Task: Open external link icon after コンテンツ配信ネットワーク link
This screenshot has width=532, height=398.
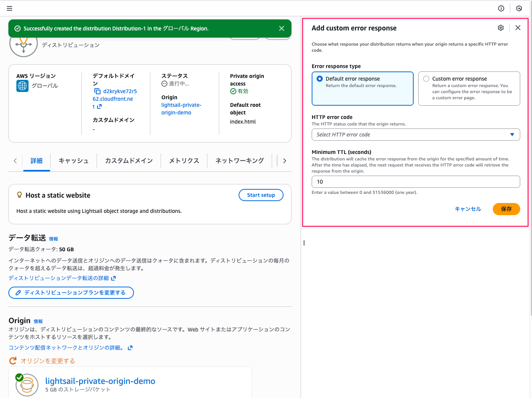Action: pos(130,348)
